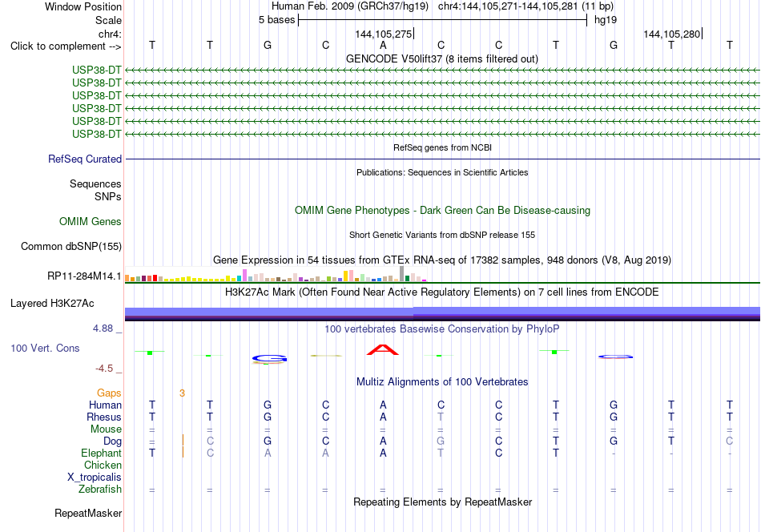The width and height of the screenshot is (761, 532).
Task: Click the 'Click to complement -->' label
Action: tap(66, 46)
